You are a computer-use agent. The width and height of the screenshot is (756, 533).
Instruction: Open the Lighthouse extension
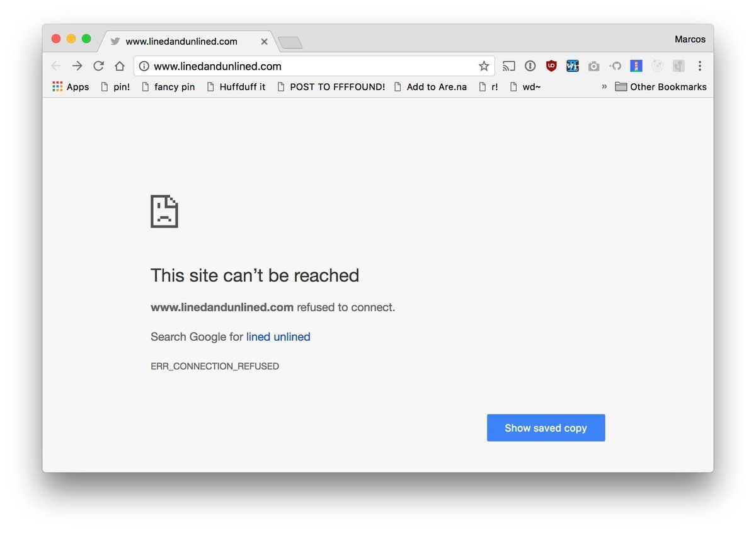636,66
